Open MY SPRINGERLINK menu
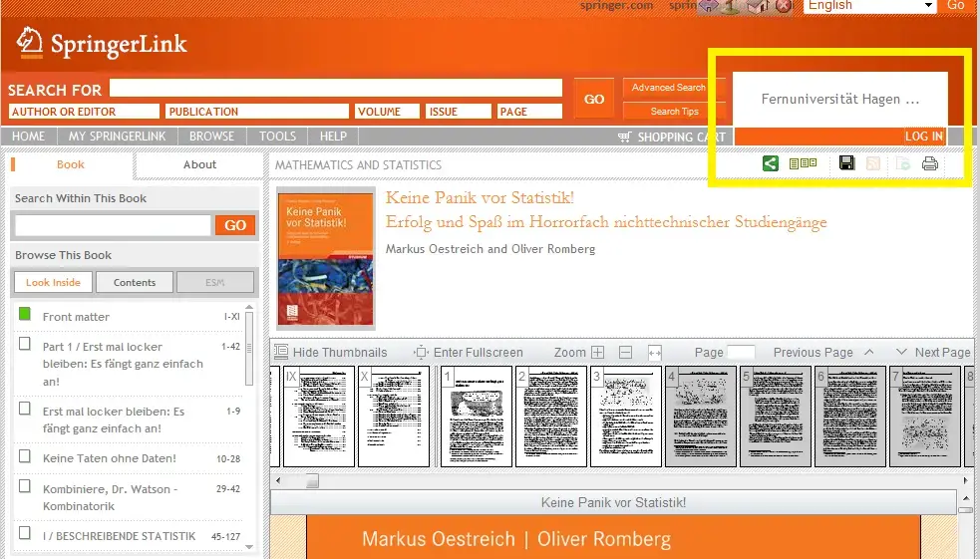Image resolution: width=980 pixels, height=559 pixels. click(117, 137)
